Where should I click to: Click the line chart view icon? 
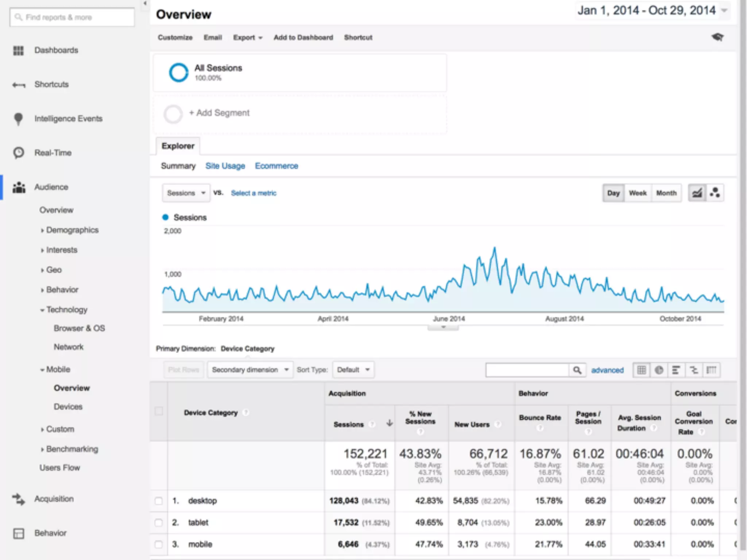coord(697,193)
